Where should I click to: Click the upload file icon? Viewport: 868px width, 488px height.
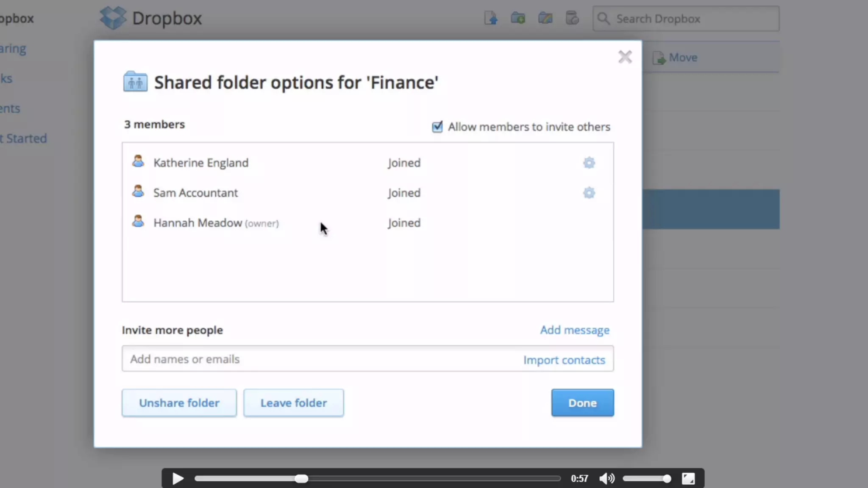[x=491, y=18]
